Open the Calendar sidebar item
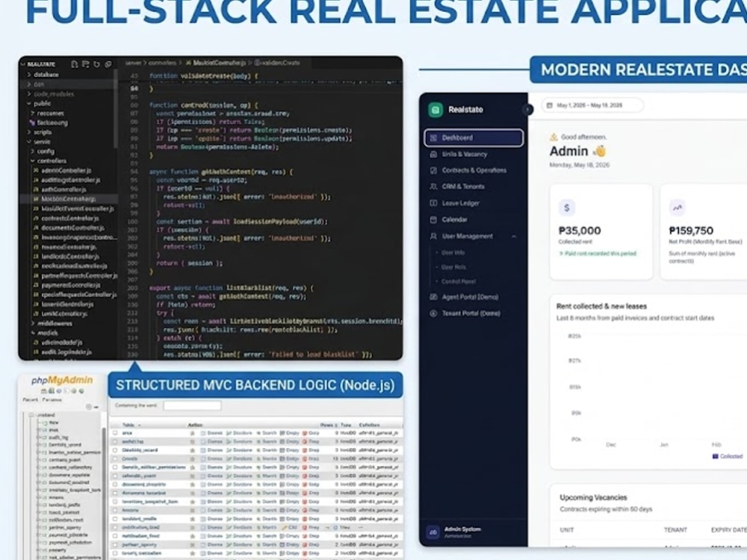Screen dimensions: 747x560 click(x=454, y=220)
